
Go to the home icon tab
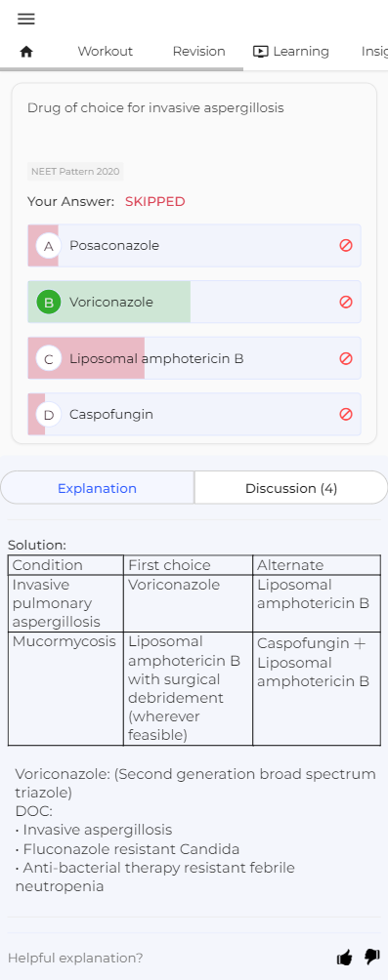[26, 52]
